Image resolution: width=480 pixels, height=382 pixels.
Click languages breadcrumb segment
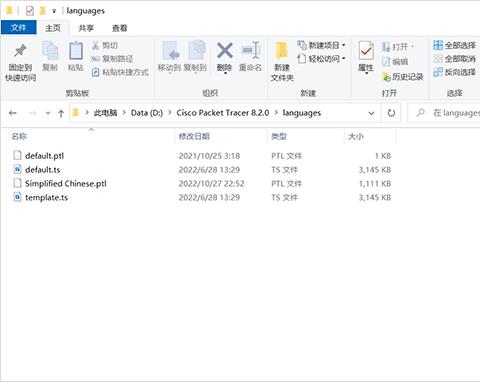click(x=302, y=113)
